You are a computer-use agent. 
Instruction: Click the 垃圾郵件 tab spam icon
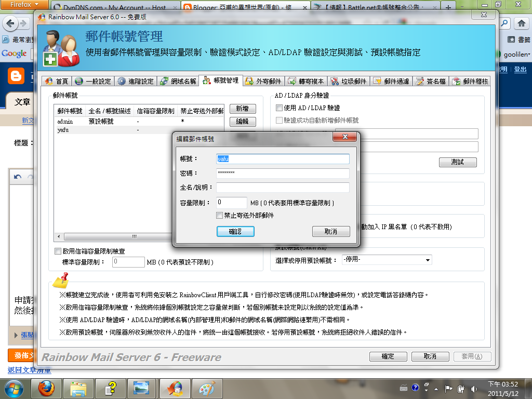(335, 81)
